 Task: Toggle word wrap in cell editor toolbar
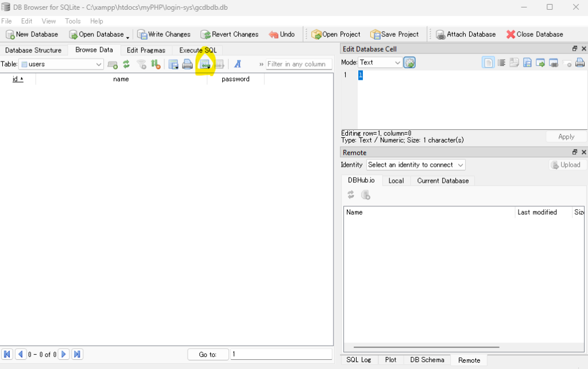[501, 63]
